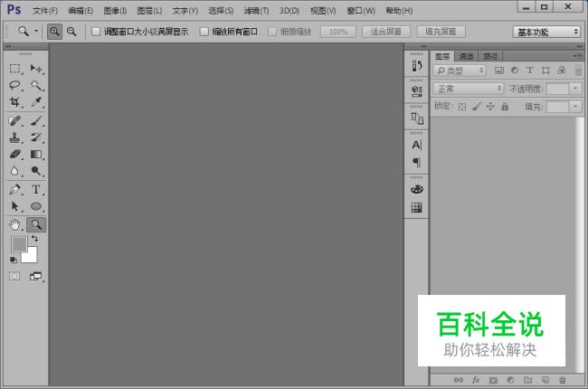Screen dimensions: 588x389
Task: Select the Spot Healing Brush tool
Action: [x=14, y=121]
